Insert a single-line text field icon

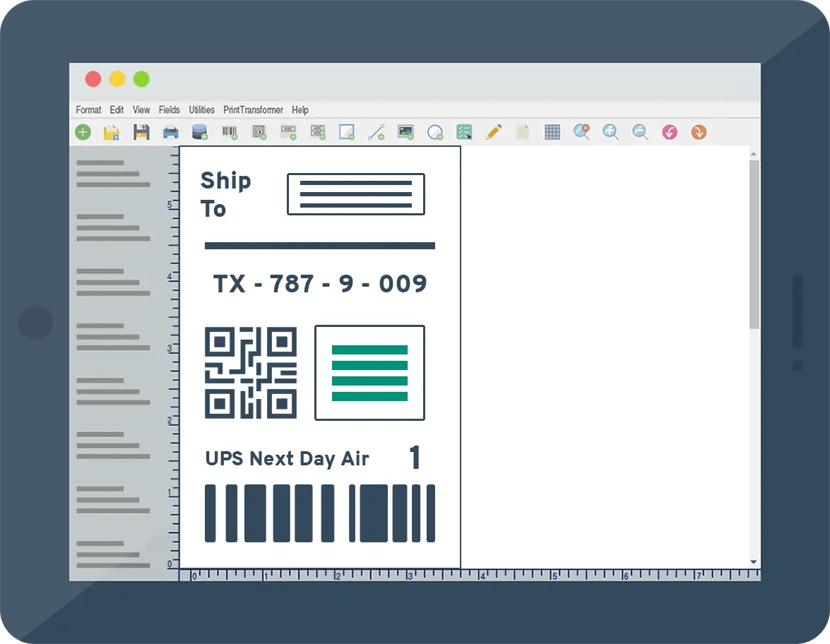(288, 132)
